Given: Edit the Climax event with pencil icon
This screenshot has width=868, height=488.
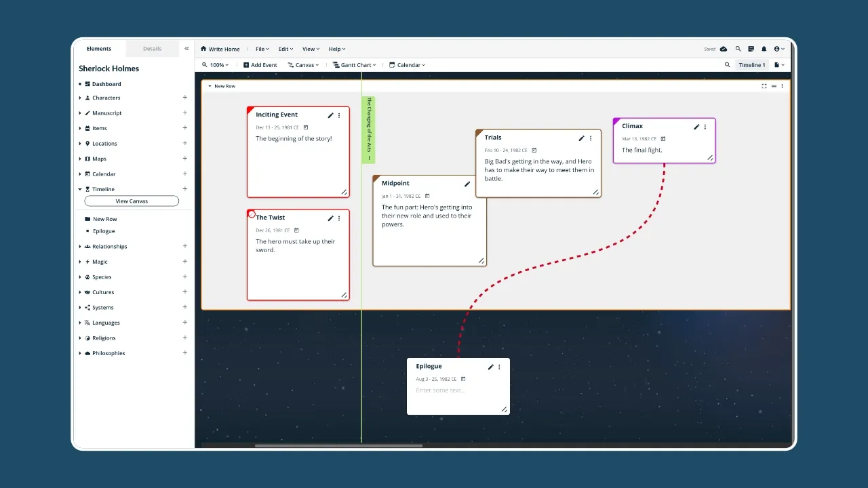Looking at the screenshot, I should [x=696, y=127].
